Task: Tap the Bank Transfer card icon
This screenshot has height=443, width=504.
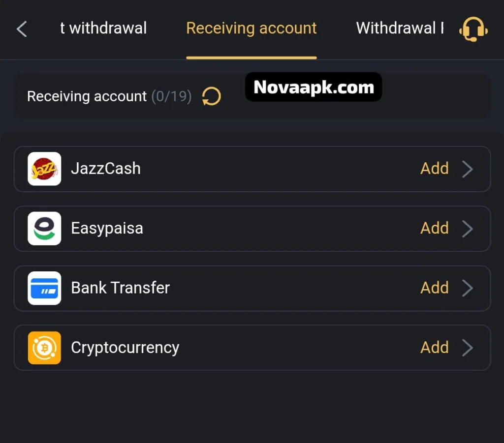Action: click(44, 288)
